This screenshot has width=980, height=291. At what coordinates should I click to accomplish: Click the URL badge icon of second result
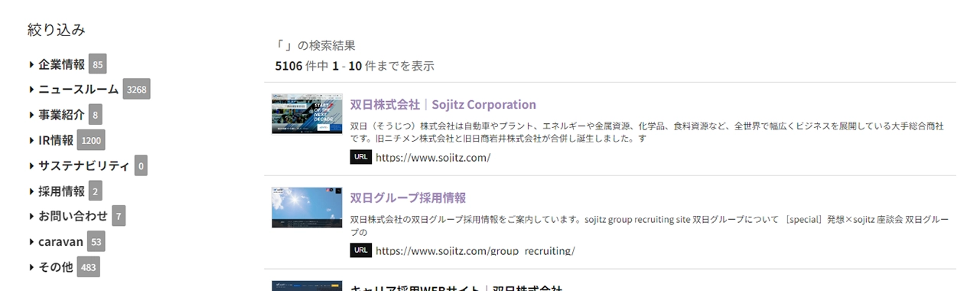point(361,250)
